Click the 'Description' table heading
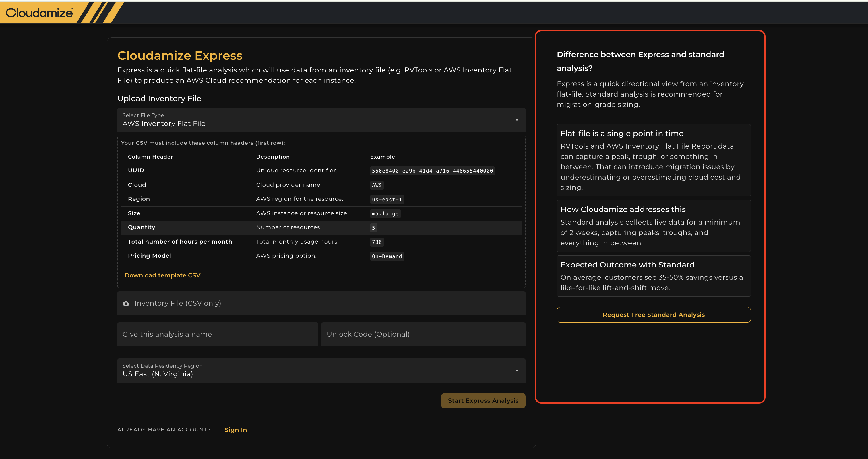This screenshot has width=868, height=459. [x=273, y=157]
